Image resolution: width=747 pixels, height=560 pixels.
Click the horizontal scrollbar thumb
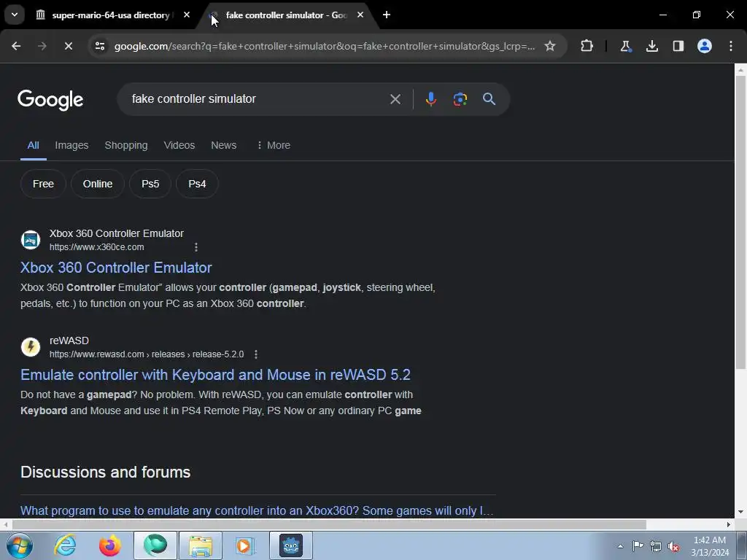pyautogui.click(x=329, y=524)
